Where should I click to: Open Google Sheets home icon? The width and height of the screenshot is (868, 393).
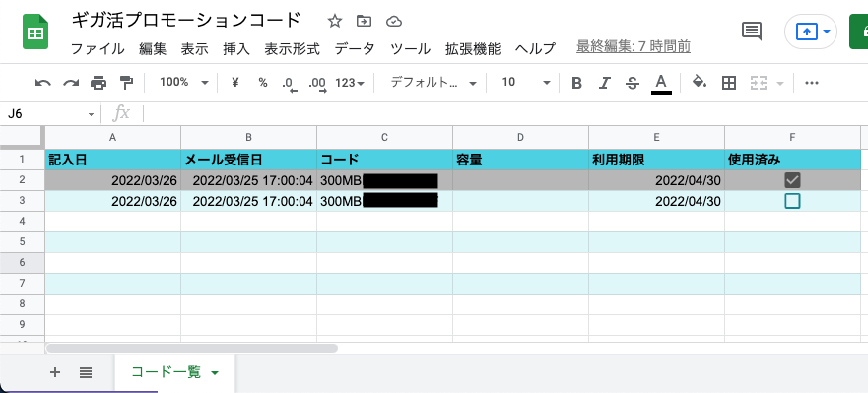pos(35,33)
